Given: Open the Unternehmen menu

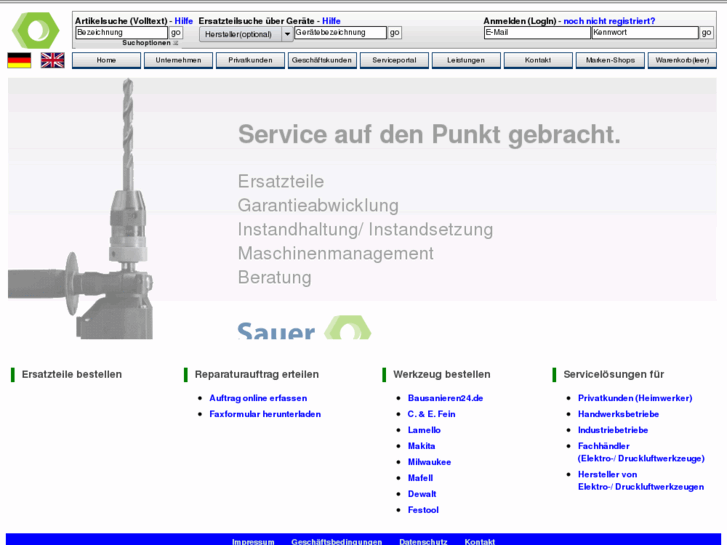Looking at the screenshot, I should tap(179, 60).
